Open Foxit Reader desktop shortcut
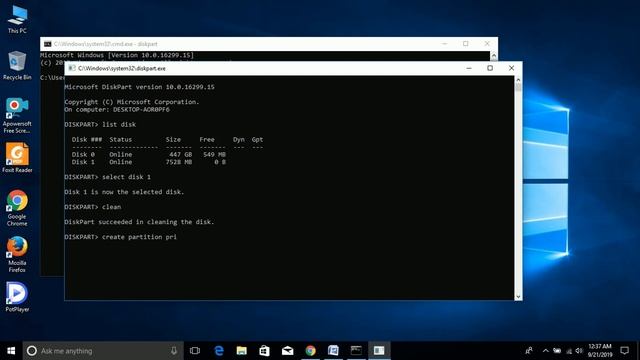 tap(17, 158)
